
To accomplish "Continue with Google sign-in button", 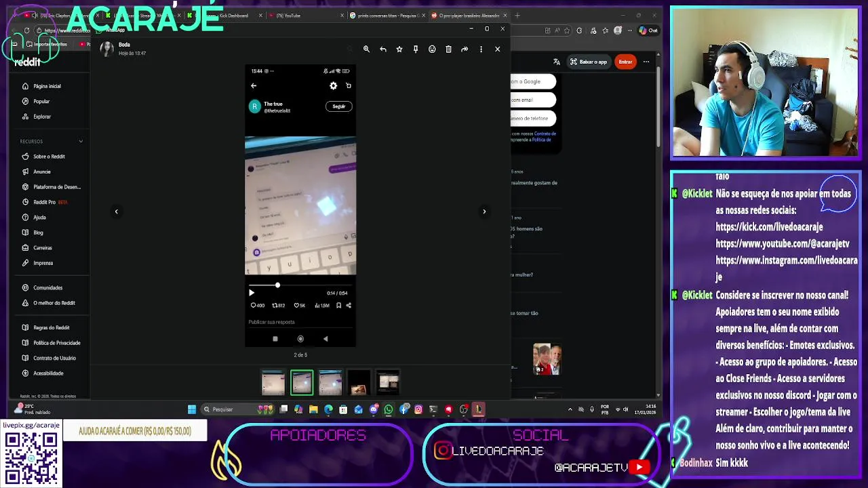I will pos(533,81).
